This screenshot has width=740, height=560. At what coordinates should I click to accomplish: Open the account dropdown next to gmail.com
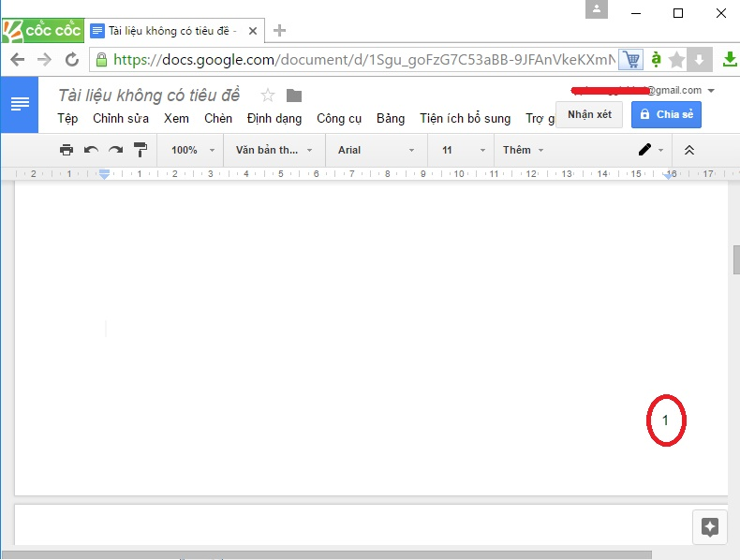point(711,91)
